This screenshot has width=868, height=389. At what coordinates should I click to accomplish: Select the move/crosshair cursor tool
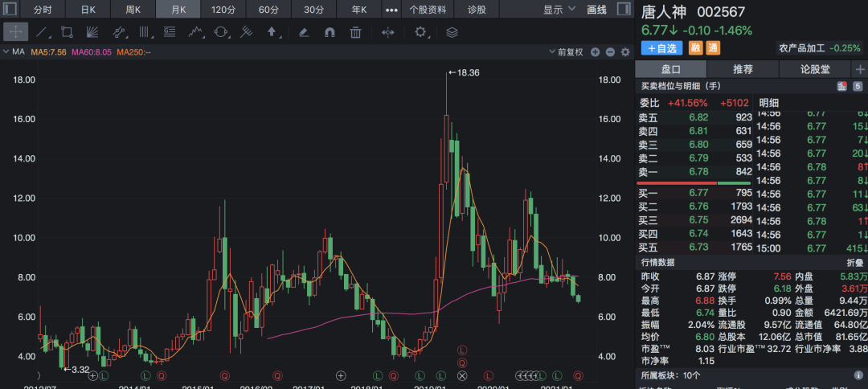[x=15, y=32]
